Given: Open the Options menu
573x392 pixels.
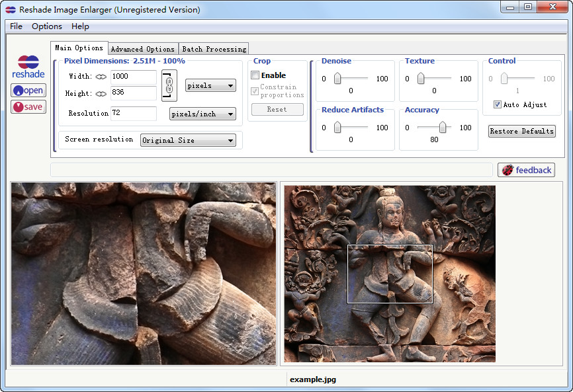Looking at the screenshot, I should point(47,26).
